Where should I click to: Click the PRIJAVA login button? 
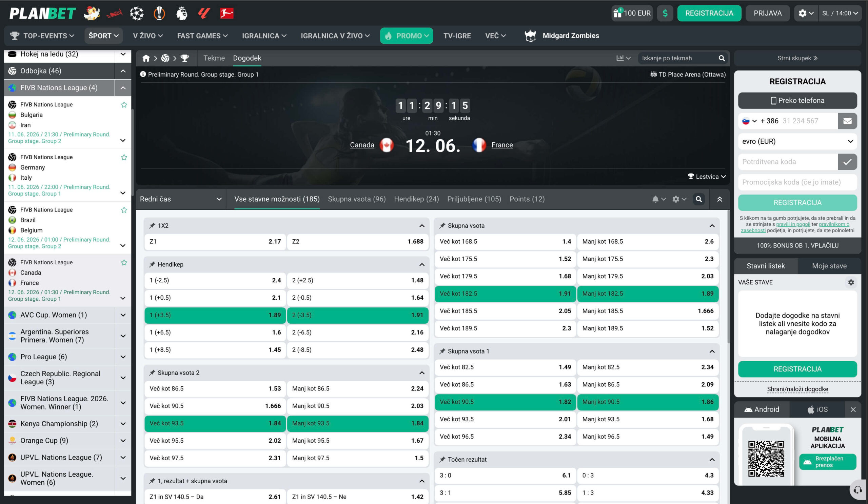[767, 13]
